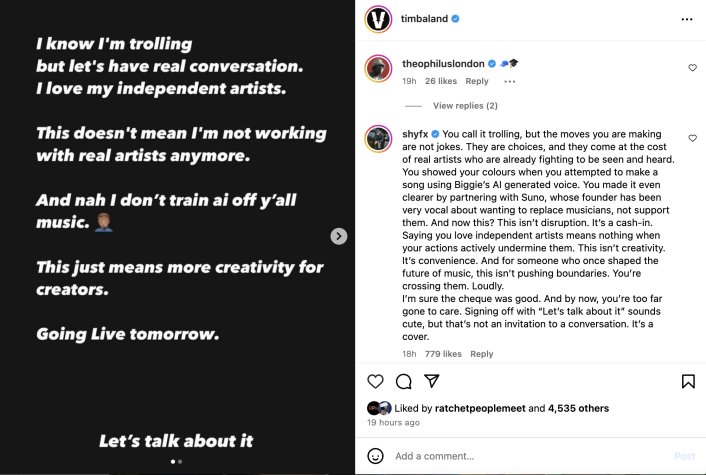Like theophiluslondon's comment
Viewport: 706px width, 475px height.
click(x=692, y=68)
